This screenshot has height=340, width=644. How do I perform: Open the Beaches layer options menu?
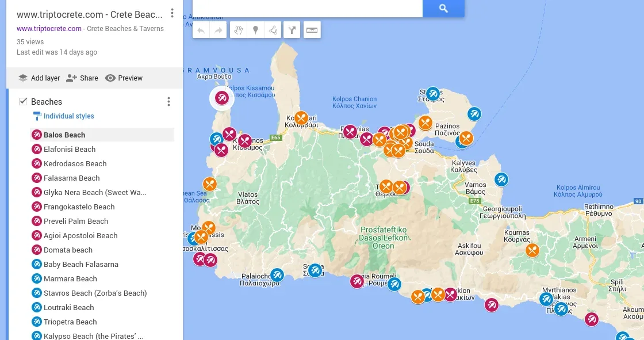[168, 102]
